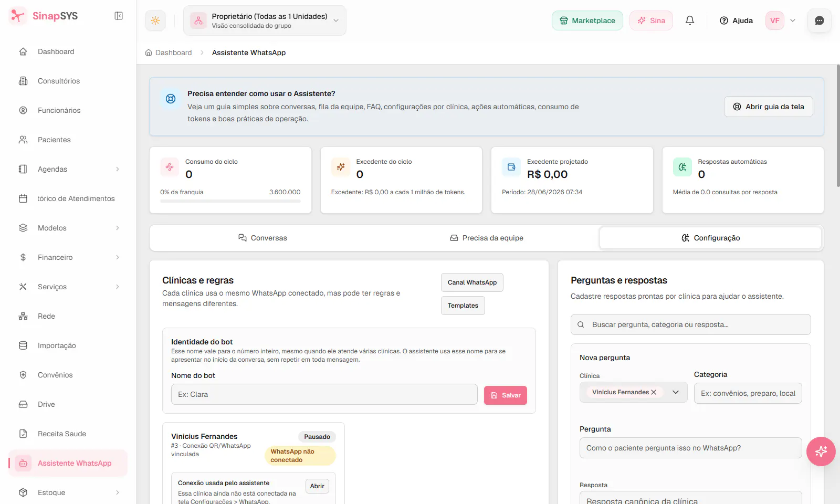The height and width of the screenshot is (504, 840).
Task: Click the Pausado status badge
Action: (317, 437)
